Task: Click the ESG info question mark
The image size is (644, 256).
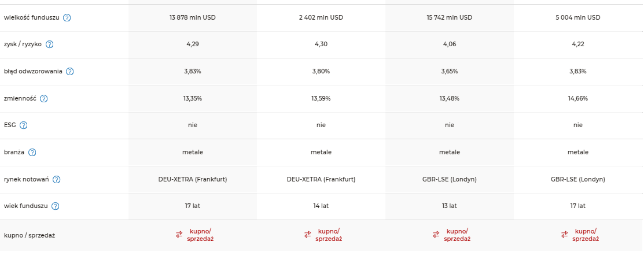Action: (x=23, y=125)
